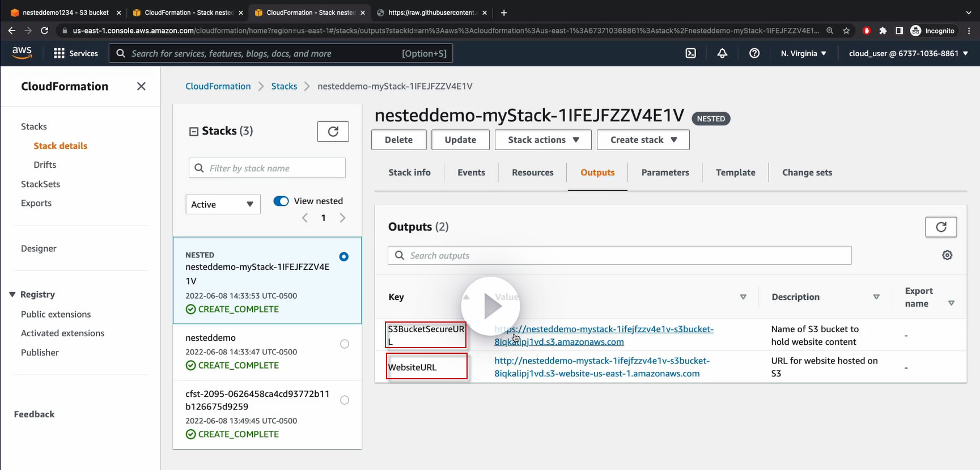Open the AWS help question mark menu
Image resolution: width=980 pixels, height=470 pixels.
754,53
